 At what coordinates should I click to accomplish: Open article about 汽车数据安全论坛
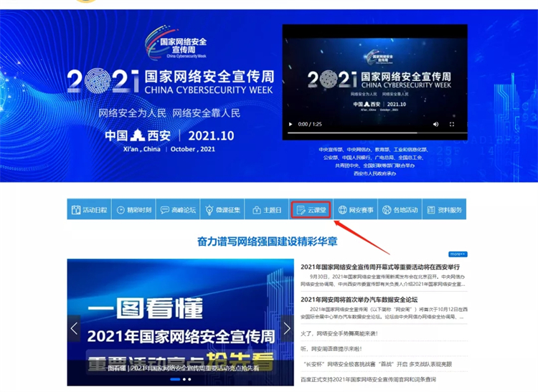359,300
